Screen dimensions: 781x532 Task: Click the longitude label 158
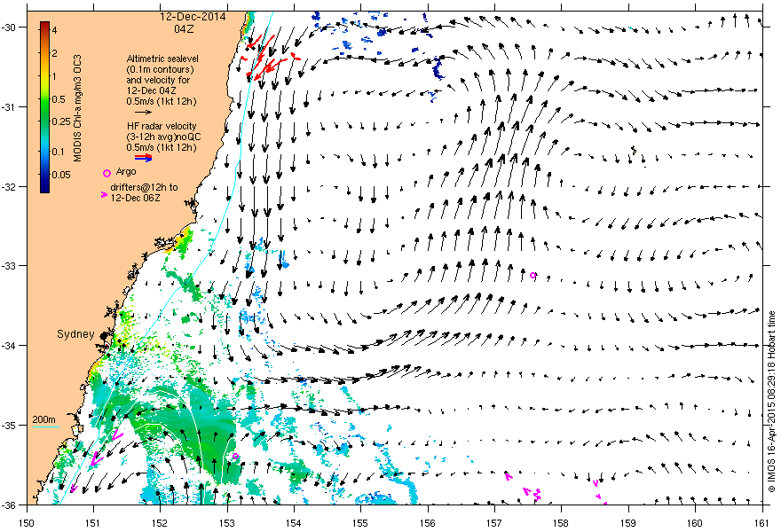click(x=561, y=523)
